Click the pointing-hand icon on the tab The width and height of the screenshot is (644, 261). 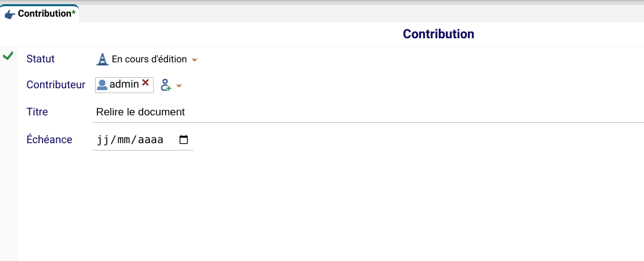coord(10,14)
